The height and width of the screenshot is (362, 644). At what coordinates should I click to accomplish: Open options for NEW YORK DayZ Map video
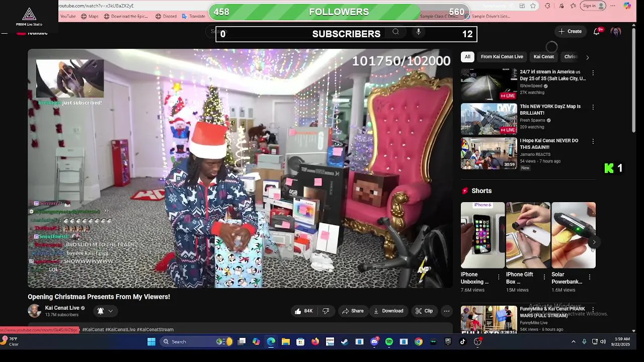tap(593, 107)
